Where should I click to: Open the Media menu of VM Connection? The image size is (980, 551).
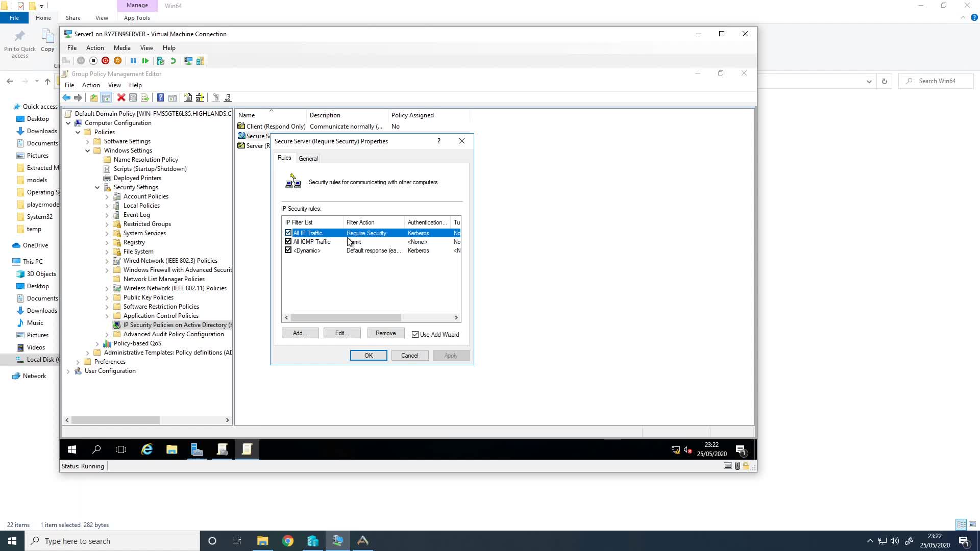(x=122, y=47)
